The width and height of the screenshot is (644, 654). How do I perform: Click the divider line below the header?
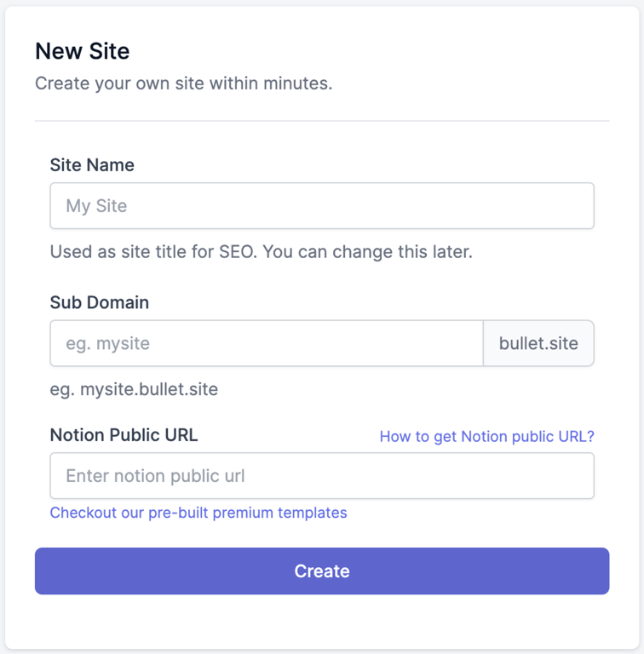click(321, 121)
